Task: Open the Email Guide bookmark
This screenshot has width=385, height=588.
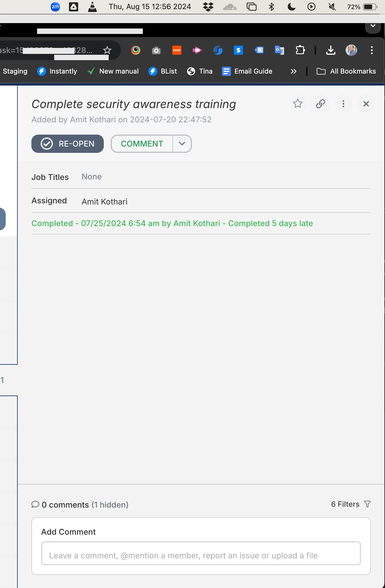Action: (x=247, y=71)
